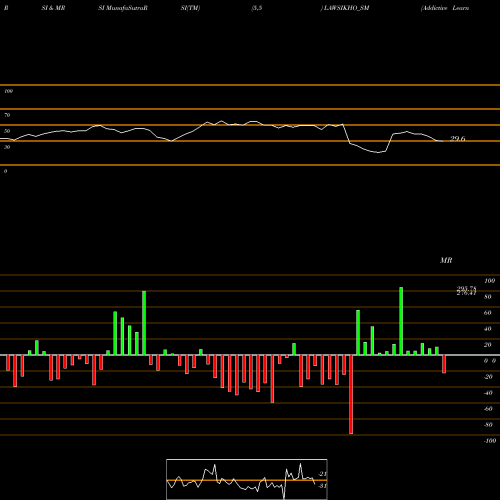Click the current RSI value 29.6
This screenshot has height=500, width=500.
tap(458, 139)
